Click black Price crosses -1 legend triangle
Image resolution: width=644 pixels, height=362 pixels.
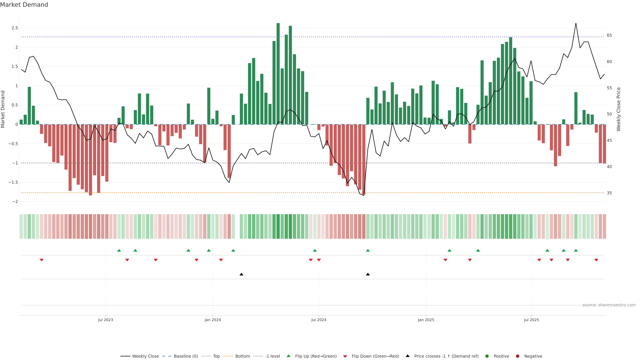(x=408, y=356)
